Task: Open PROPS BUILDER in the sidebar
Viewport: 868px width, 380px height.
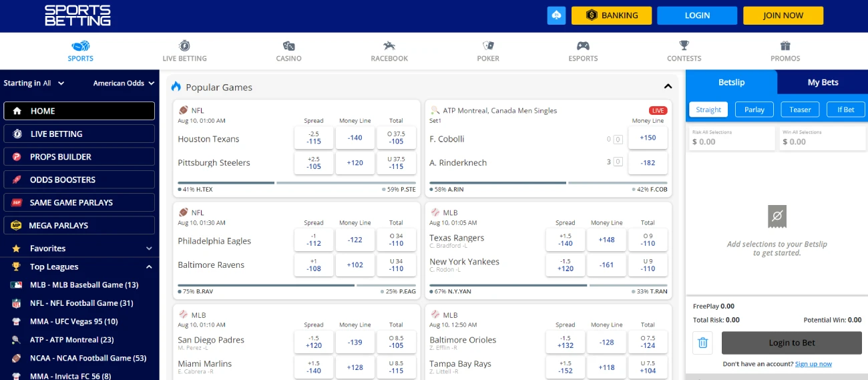Action: coord(79,157)
